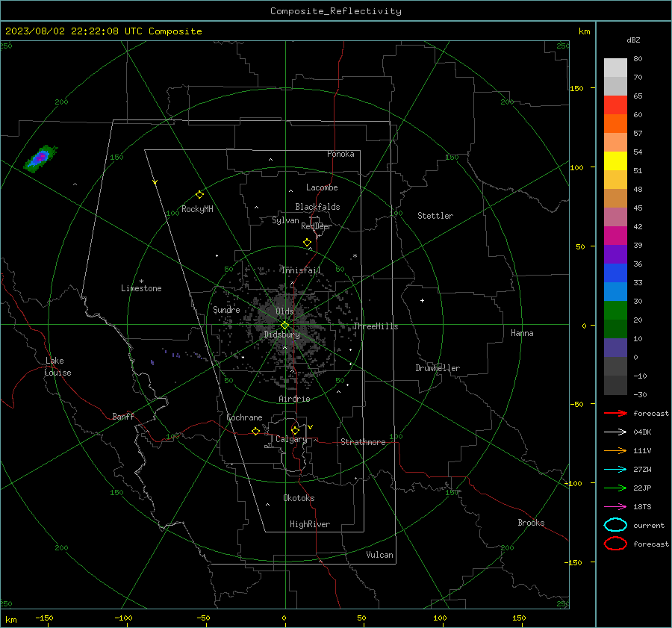Click the Vulcan town label
This screenshot has width=672, height=628.
(379, 555)
